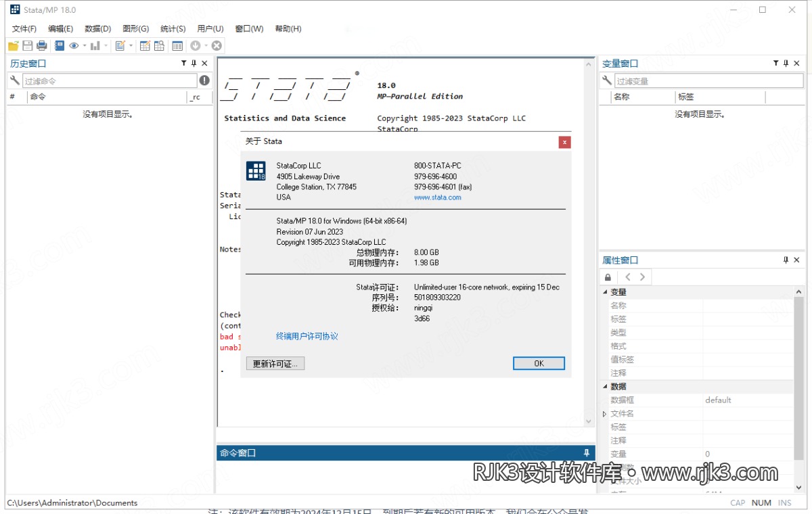Close the Variables window panel

796,64
